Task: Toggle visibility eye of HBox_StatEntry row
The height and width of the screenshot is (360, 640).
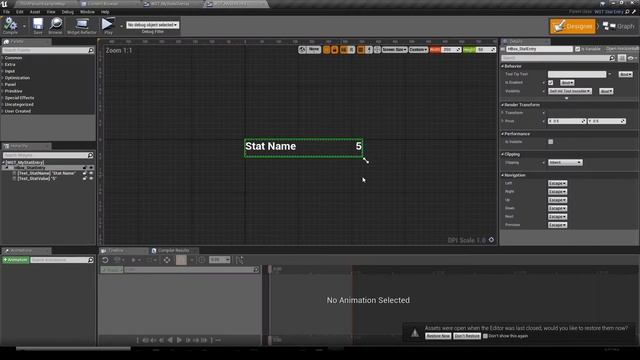Action: tap(91, 168)
